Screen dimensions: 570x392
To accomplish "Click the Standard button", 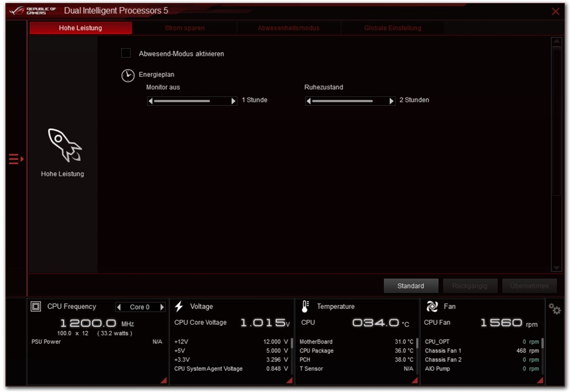I will pos(411,286).
